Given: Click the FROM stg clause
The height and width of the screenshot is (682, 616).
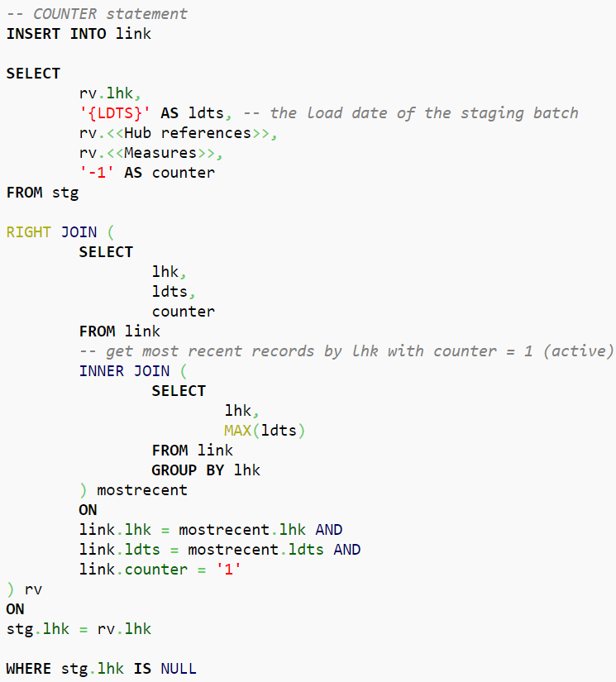Looking at the screenshot, I should [x=43, y=193].
